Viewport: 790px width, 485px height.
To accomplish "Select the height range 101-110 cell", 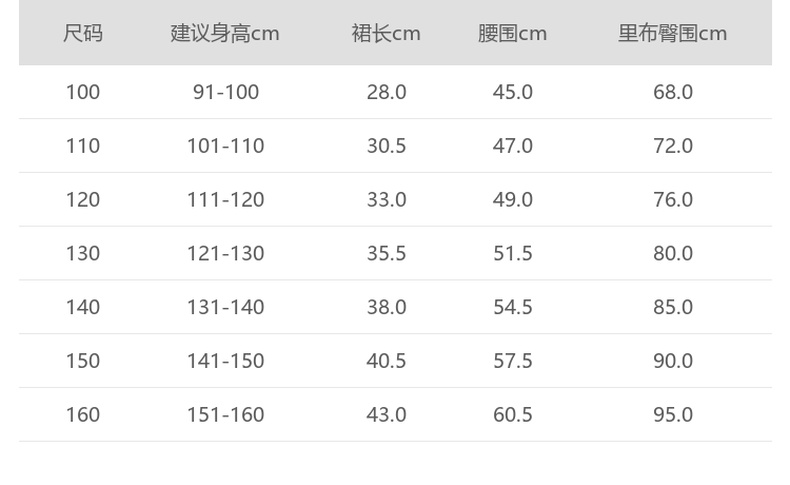I will (225, 146).
